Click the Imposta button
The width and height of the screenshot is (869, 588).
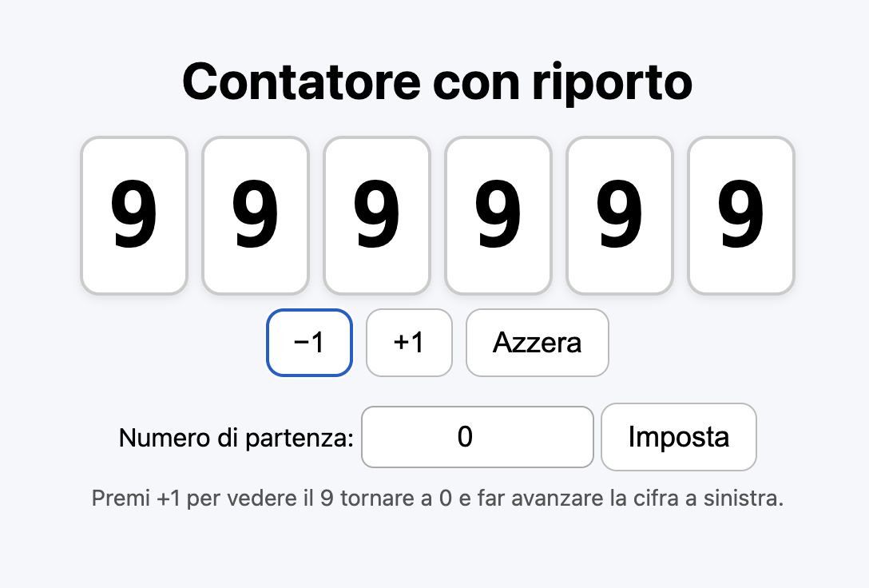tap(678, 437)
